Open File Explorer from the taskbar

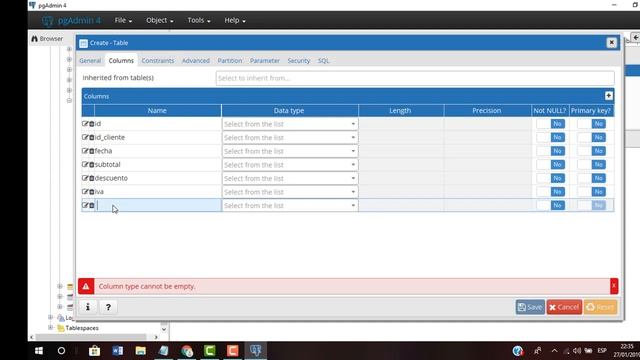pos(140,351)
